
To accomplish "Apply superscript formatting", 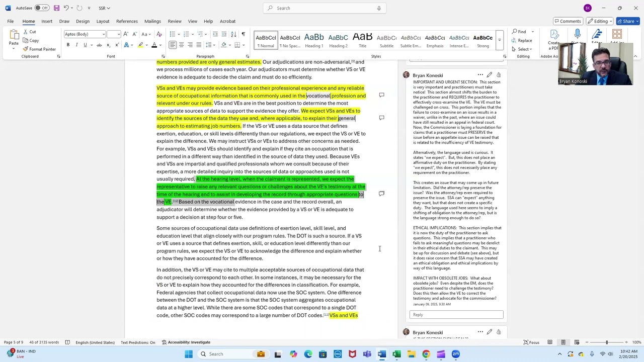I will 117,45.
